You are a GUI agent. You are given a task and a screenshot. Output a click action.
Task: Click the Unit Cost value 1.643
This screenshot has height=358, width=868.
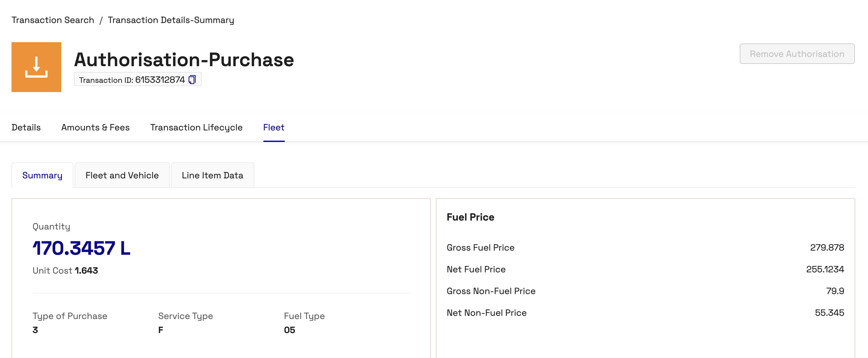click(86, 270)
